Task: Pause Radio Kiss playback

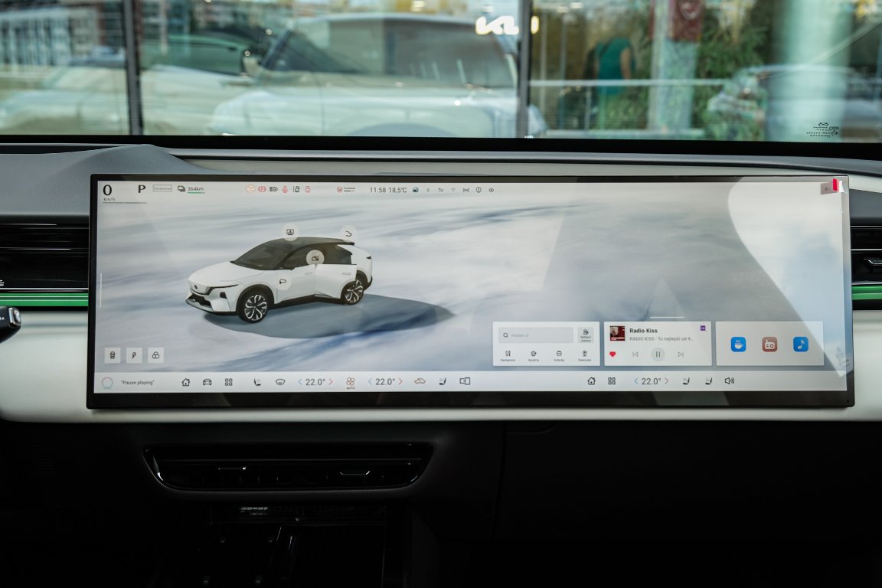Action: (658, 354)
